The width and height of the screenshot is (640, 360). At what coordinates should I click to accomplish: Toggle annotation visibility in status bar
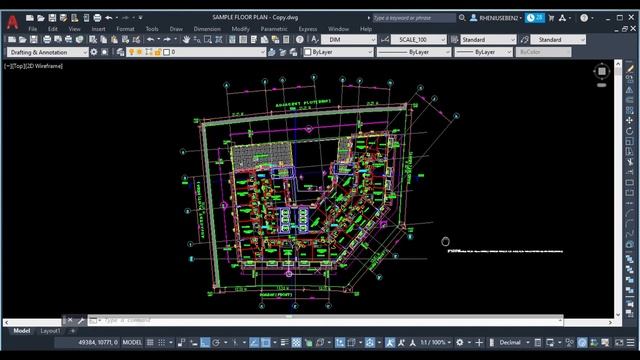pyautogui.click(x=390, y=342)
